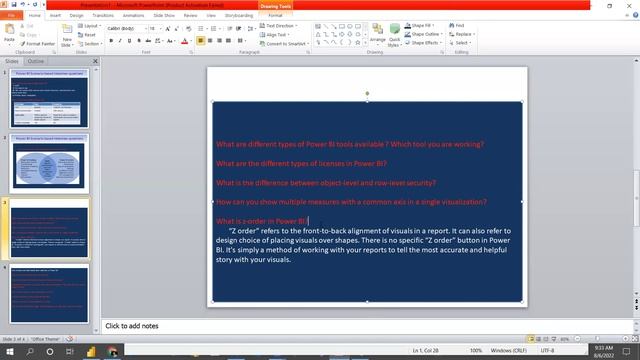
Task: Switch to Slide Sorter view in status bar
Action: (539, 339)
